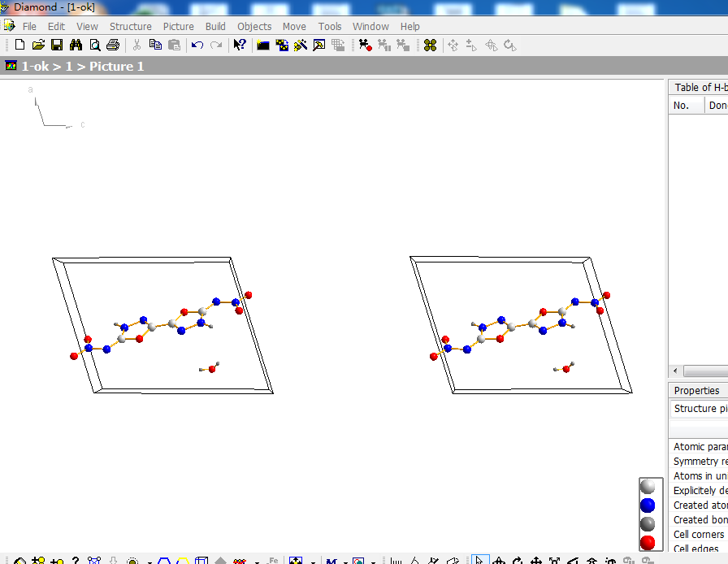
Task: Click the grayed rotate arrow icon at toolbar end
Action: (510, 45)
